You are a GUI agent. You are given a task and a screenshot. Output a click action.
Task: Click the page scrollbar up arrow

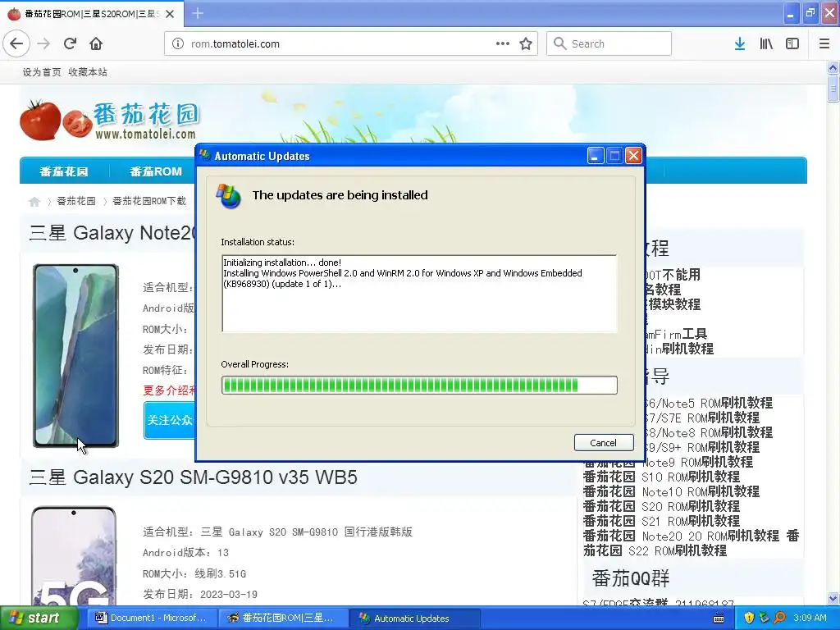[833, 68]
